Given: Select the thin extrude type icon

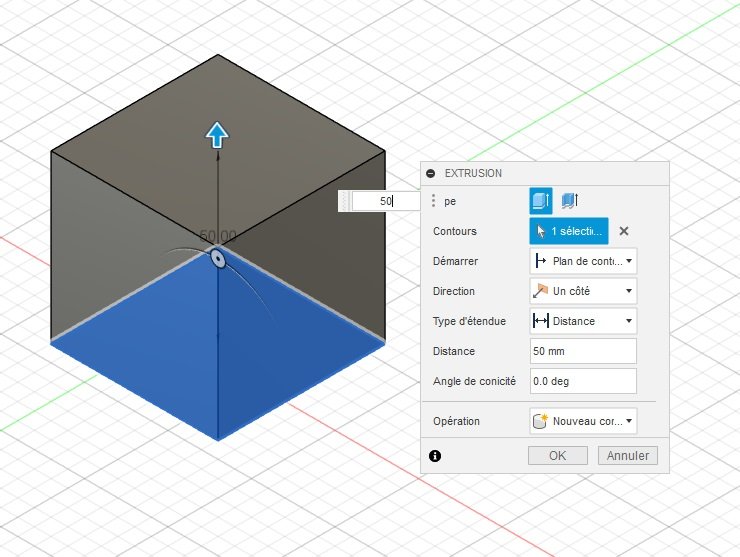Looking at the screenshot, I should click(570, 201).
